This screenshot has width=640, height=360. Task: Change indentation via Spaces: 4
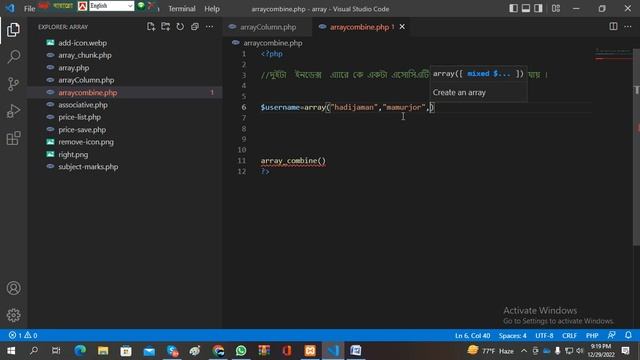click(x=512, y=336)
